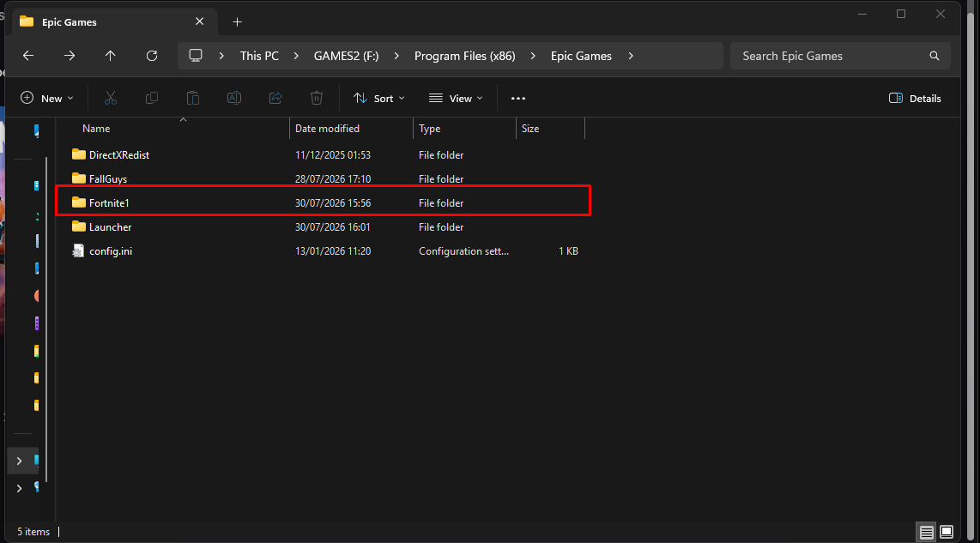Sort by Name column header

point(96,128)
